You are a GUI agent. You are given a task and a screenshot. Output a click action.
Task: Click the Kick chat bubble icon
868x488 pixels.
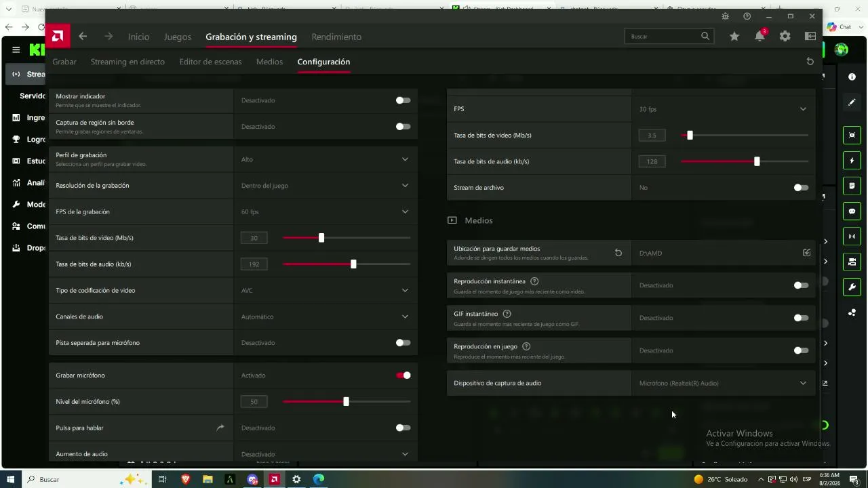coord(852,211)
